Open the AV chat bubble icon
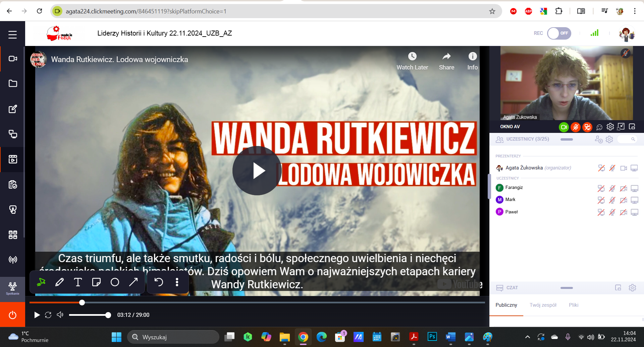Screen dimensions: 644x347 599,127
